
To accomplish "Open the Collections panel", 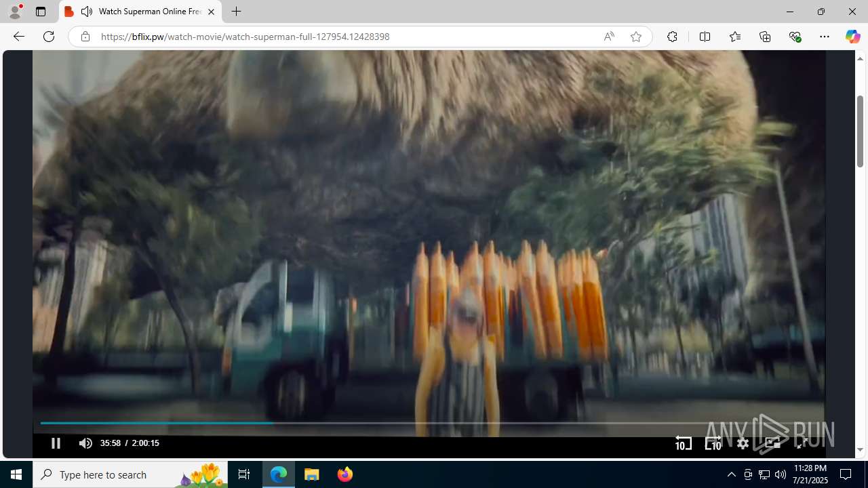I will pos(765,37).
